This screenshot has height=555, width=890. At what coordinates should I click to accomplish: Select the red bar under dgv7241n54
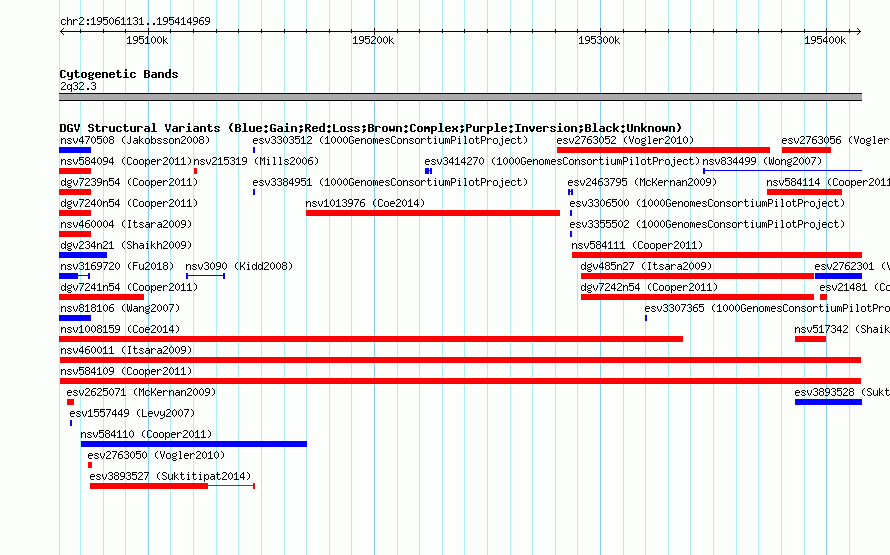click(102, 297)
